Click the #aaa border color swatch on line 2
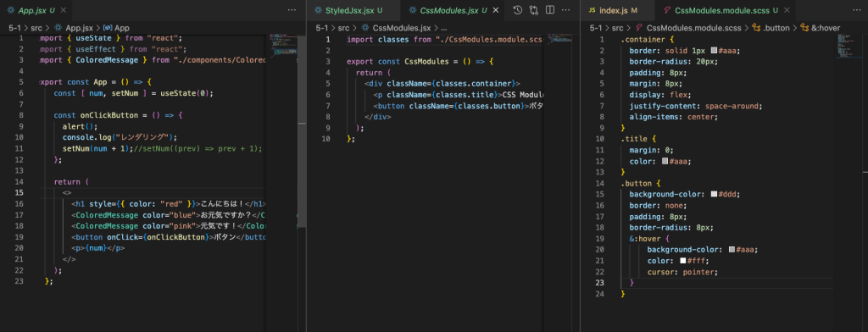 [714, 50]
